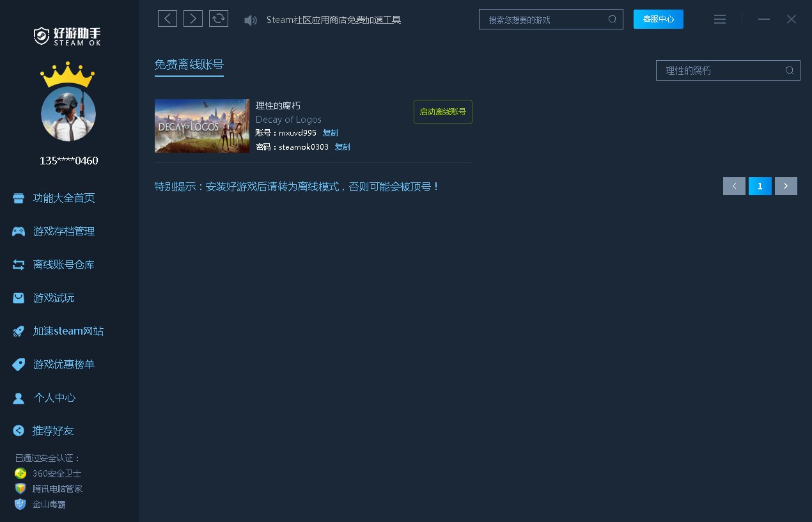Screen dimensions: 812x522
Task: Click the forward navigation arrow button
Action: 193,19
